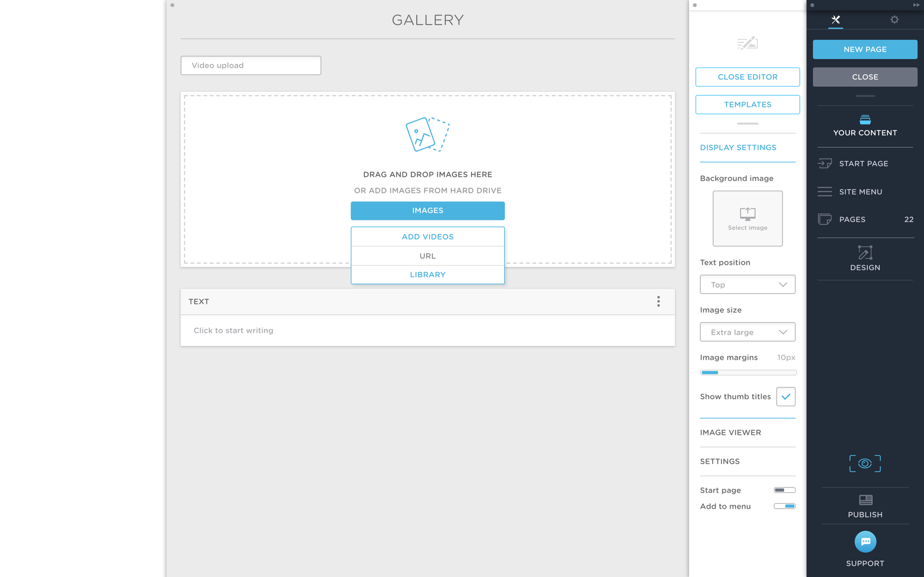Select the tools wrench tab icon
Image resolution: width=924 pixels, height=577 pixels.
pos(835,20)
